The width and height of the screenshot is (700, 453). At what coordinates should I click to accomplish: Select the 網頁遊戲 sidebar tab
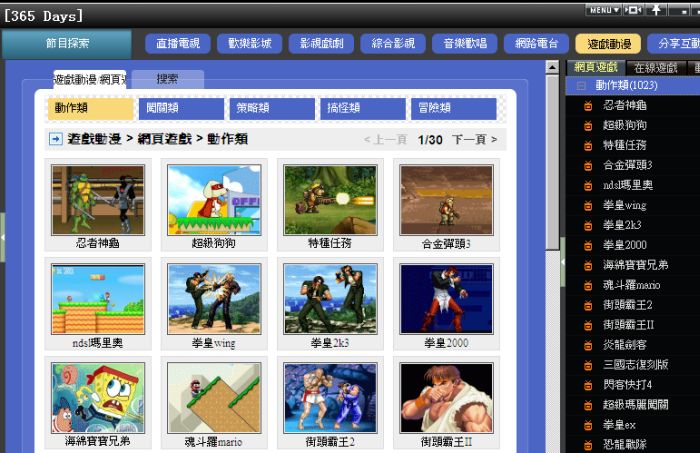tap(596, 67)
